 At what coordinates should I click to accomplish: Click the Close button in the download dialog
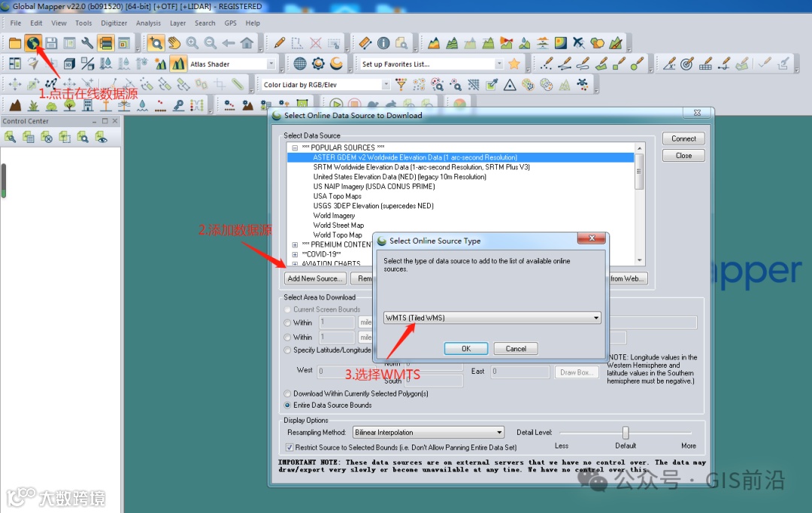[x=683, y=156]
